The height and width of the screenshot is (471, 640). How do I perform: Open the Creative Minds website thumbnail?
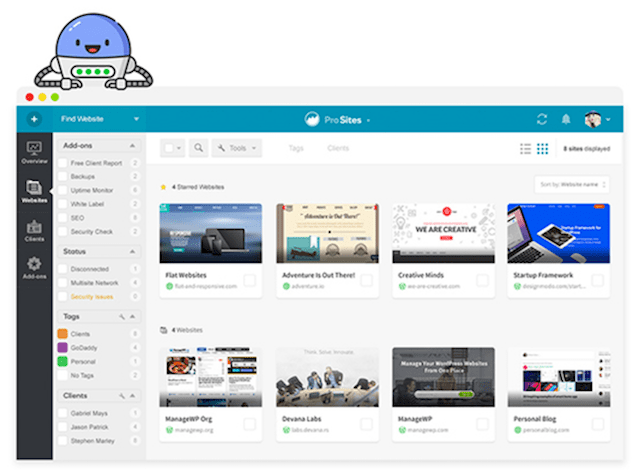[x=437, y=233]
